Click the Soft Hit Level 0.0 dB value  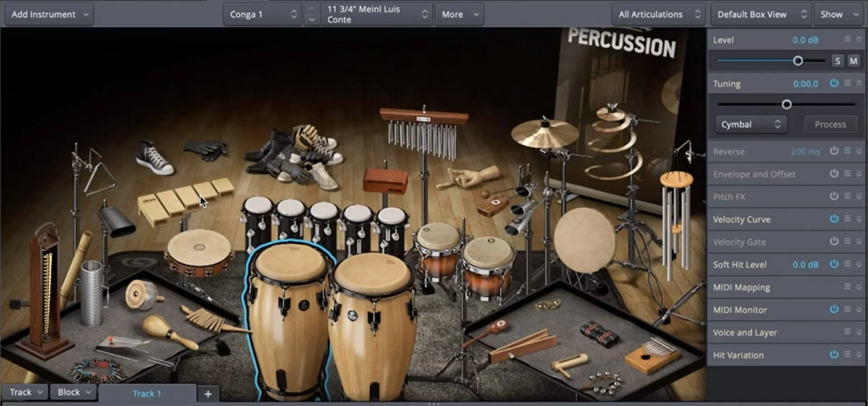click(x=805, y=265)
